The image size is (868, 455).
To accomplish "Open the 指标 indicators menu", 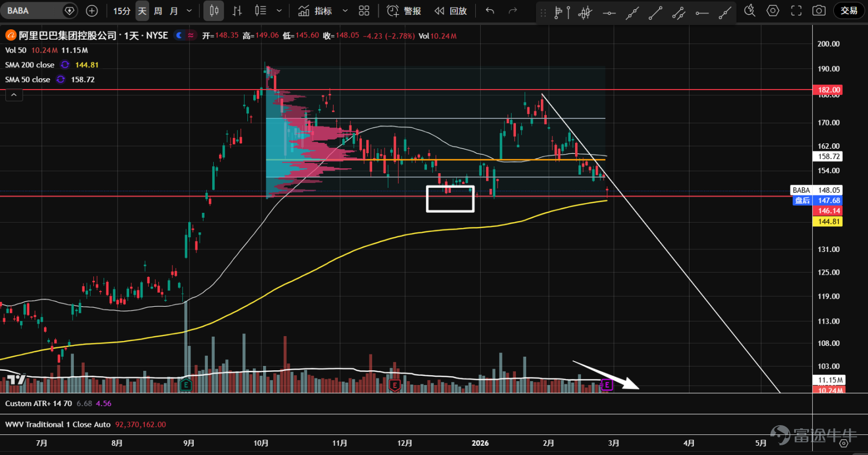I will (316, 11).
